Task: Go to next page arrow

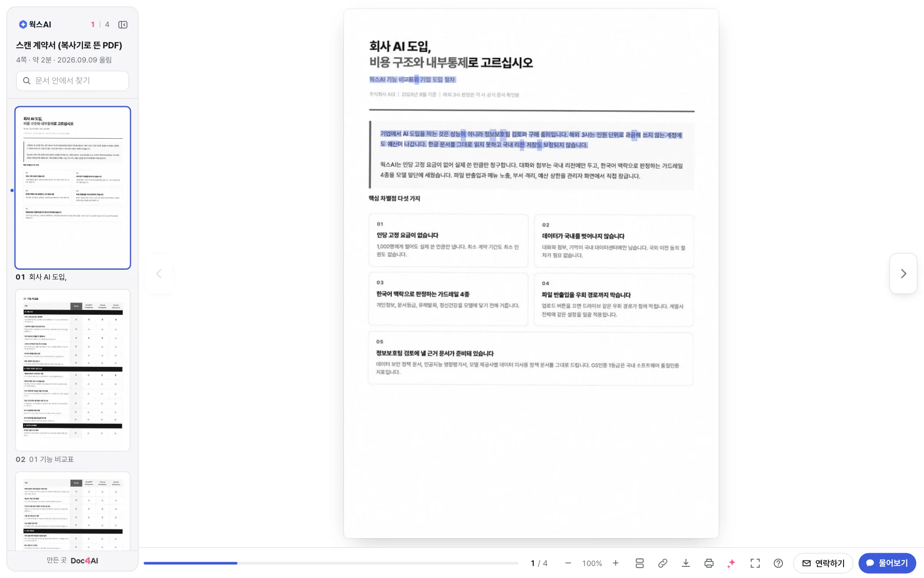Action: 903,274
